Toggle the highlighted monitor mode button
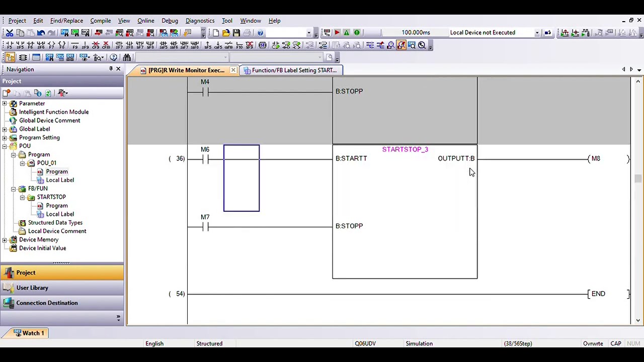 (x=401, y=45)
